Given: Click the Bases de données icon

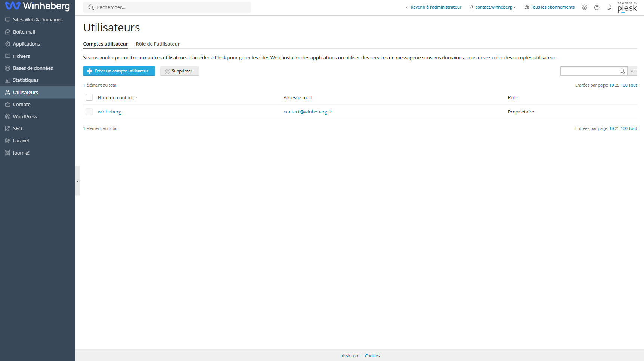Looking at the screenshot, I should pos(7,68).
